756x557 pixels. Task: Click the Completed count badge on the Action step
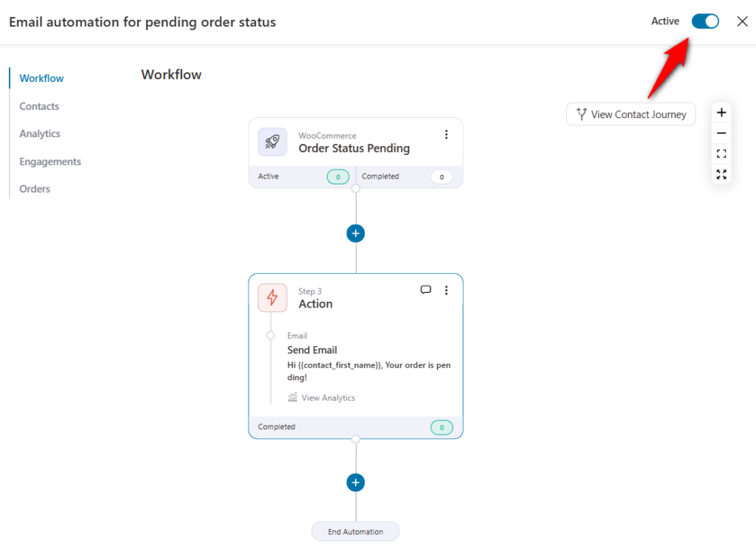[441, 427]
